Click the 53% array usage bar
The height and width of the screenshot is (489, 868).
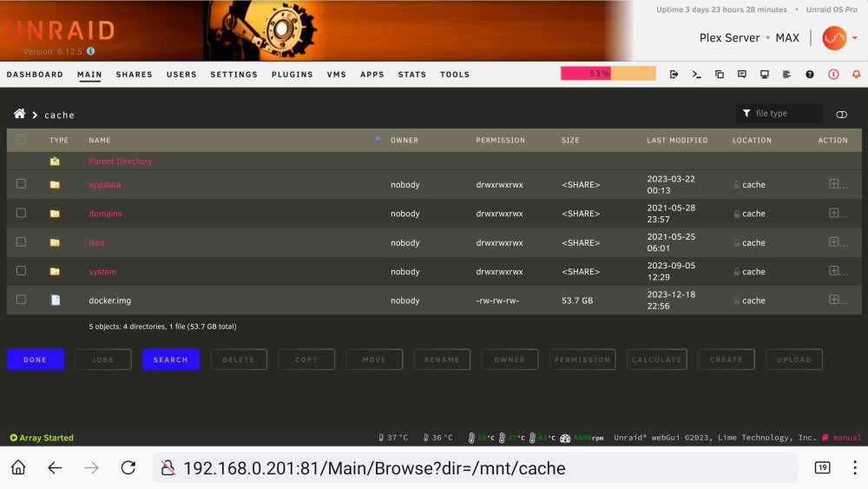[x=608, y=73]
